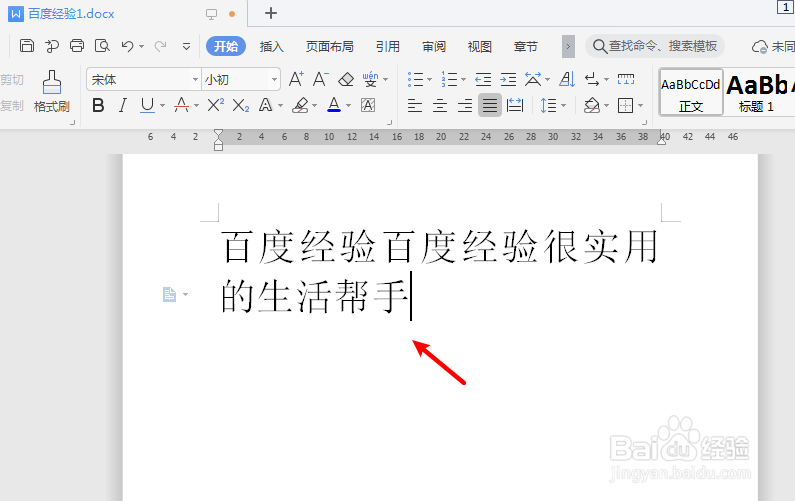Open the Borders dropdown arrow
The image size is (795, 501).
coord(640,106)
